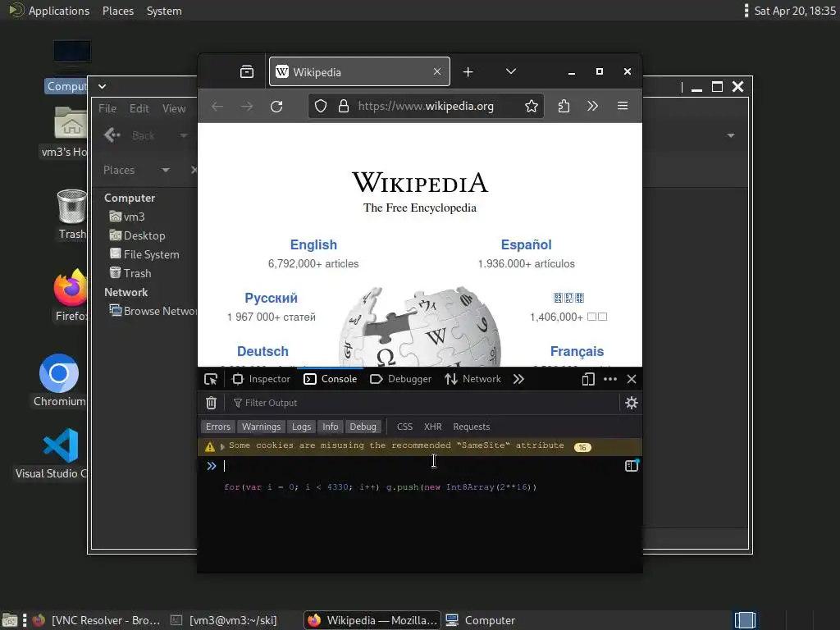Close the developer tools panel

[x=632, y=379]
